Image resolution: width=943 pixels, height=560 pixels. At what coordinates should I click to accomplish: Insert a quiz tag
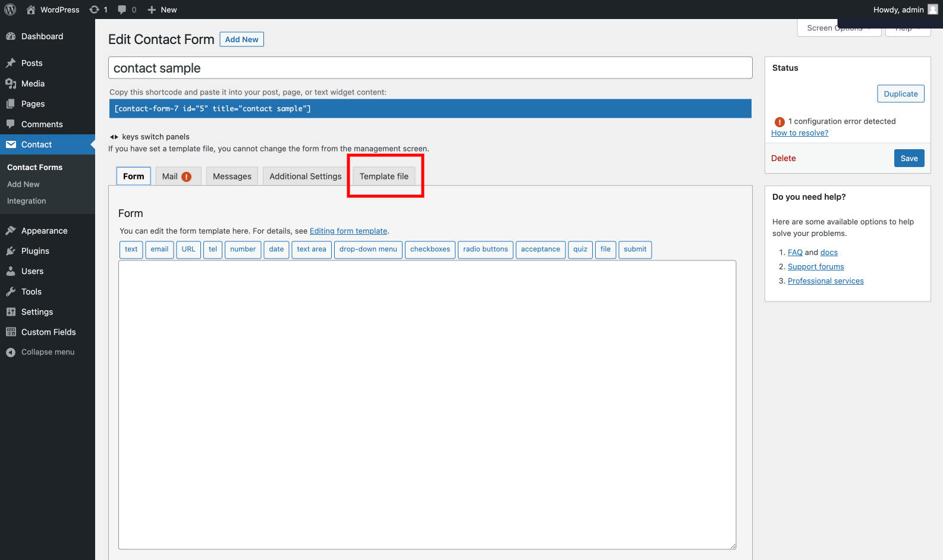(x=580, y=250)
